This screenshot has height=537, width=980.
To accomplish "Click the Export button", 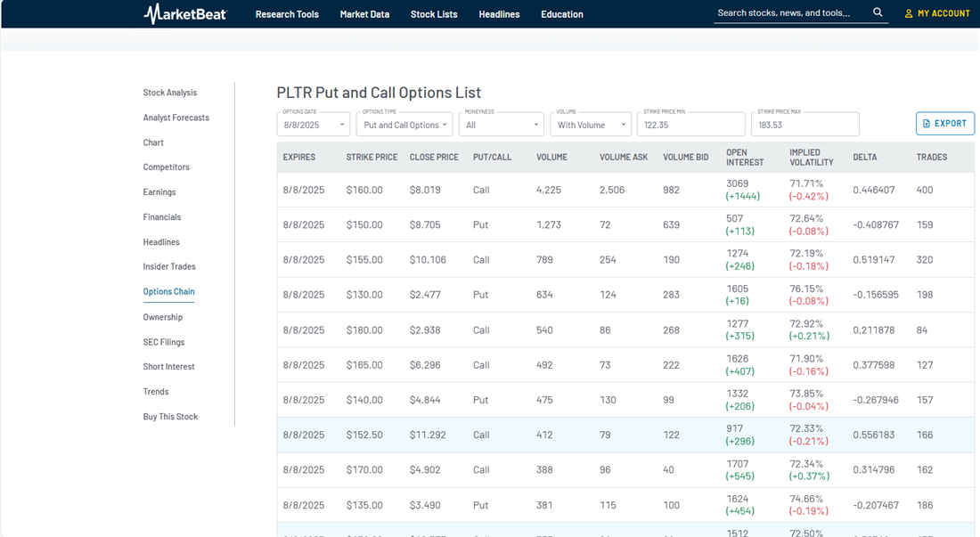I will (x=944, y=124).
